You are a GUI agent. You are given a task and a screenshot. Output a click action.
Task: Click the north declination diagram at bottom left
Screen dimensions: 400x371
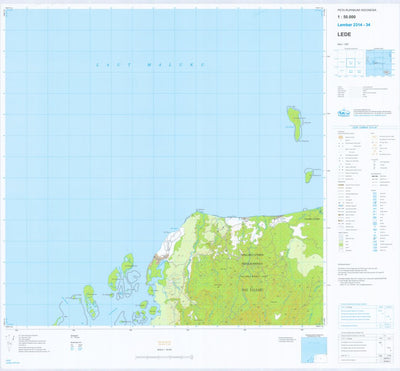tap(10, 343)
